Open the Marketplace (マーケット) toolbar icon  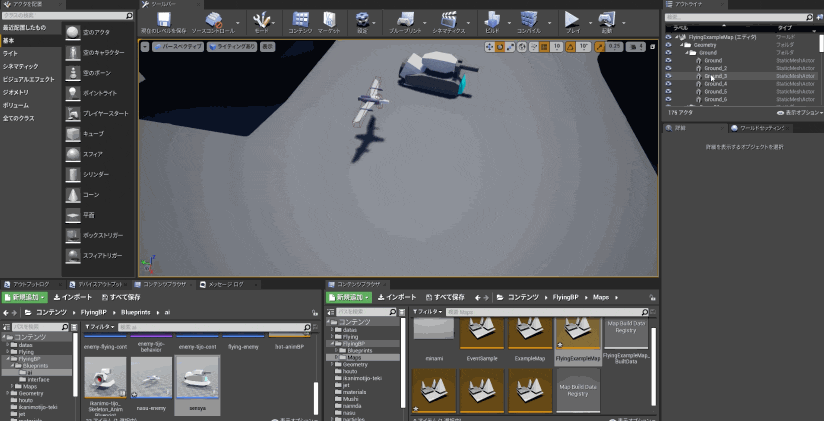click(329, 23)
